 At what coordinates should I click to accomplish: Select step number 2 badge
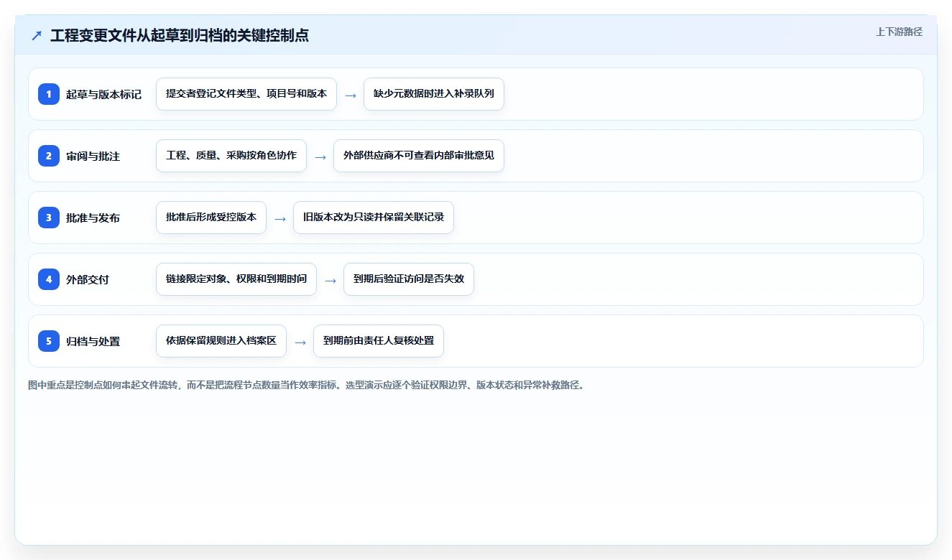49,156
